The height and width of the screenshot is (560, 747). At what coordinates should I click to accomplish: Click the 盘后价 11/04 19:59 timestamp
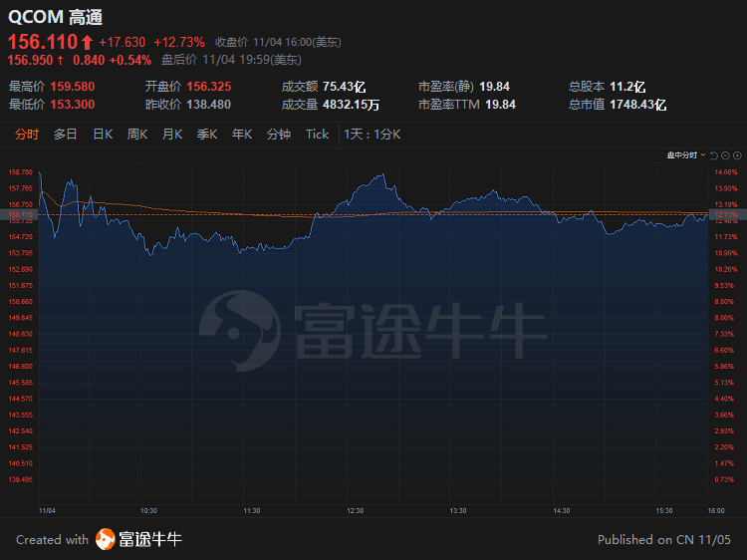click(231, 60)
